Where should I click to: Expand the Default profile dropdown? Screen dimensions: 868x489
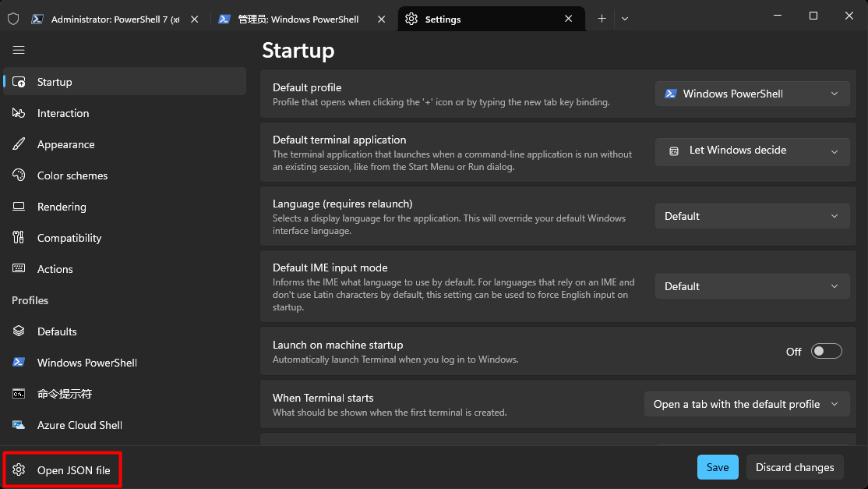point(753,94)
